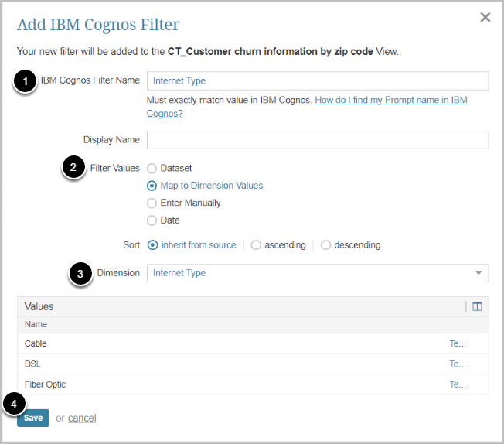Viewport: 504px width, 444px height.
Task: Select Map to Dimension Values radio button
Action: pos(152,186)
